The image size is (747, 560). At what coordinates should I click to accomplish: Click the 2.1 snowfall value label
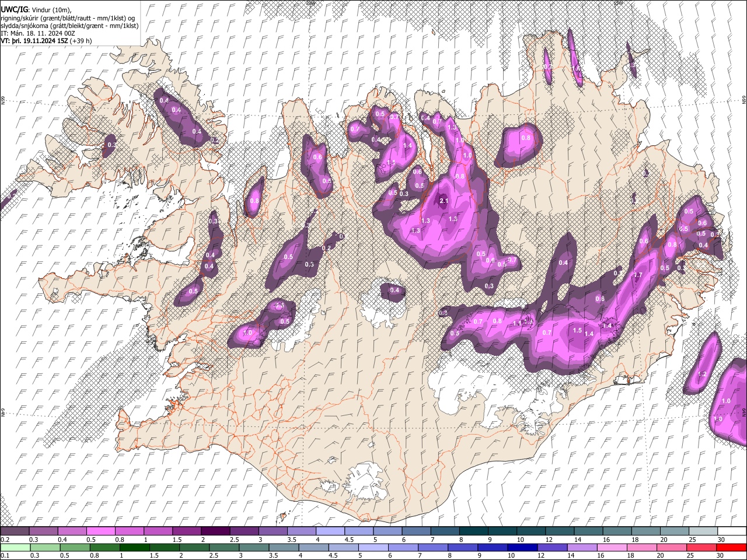click(x=443, y=201)
